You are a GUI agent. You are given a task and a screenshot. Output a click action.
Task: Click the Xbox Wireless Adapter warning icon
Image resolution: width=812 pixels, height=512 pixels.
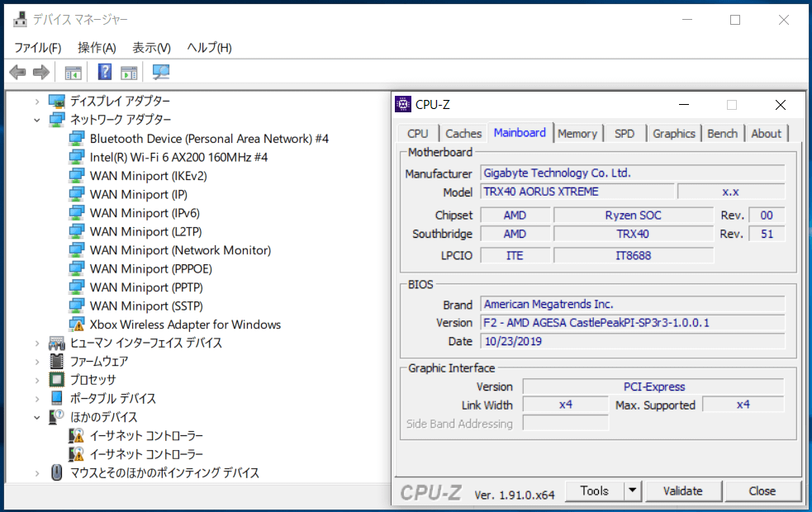(77, 325)
